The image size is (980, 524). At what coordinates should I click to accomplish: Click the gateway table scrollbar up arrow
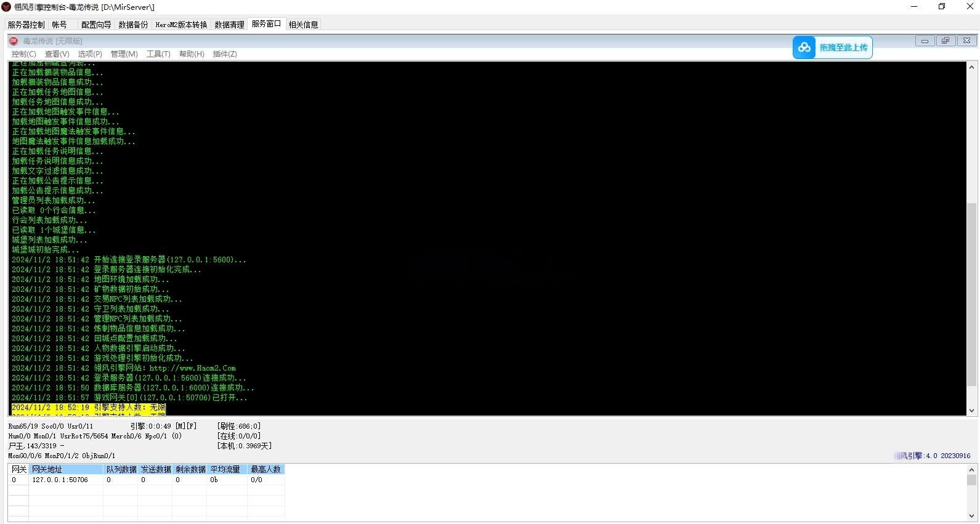click(972, 470)
